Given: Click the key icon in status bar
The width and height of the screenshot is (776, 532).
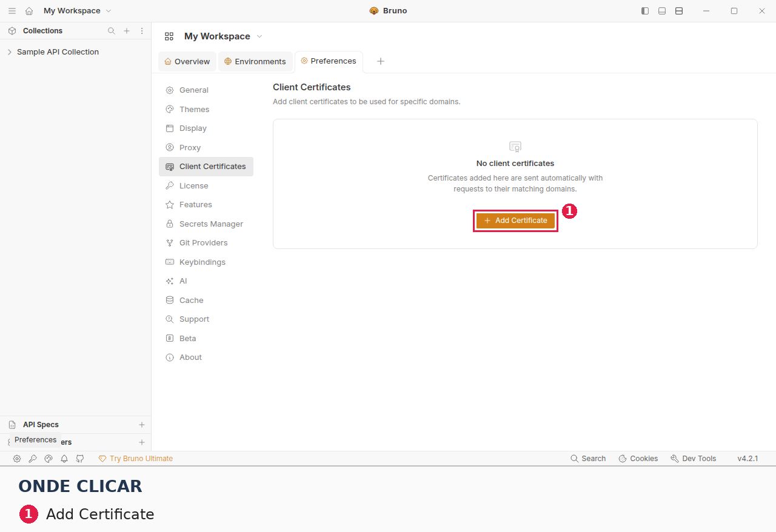Looking at the screenshot, I should tap(33, 459).
